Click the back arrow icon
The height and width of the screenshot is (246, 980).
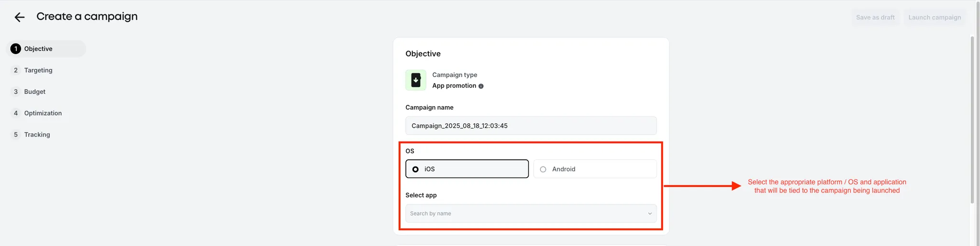click(19, 18)
